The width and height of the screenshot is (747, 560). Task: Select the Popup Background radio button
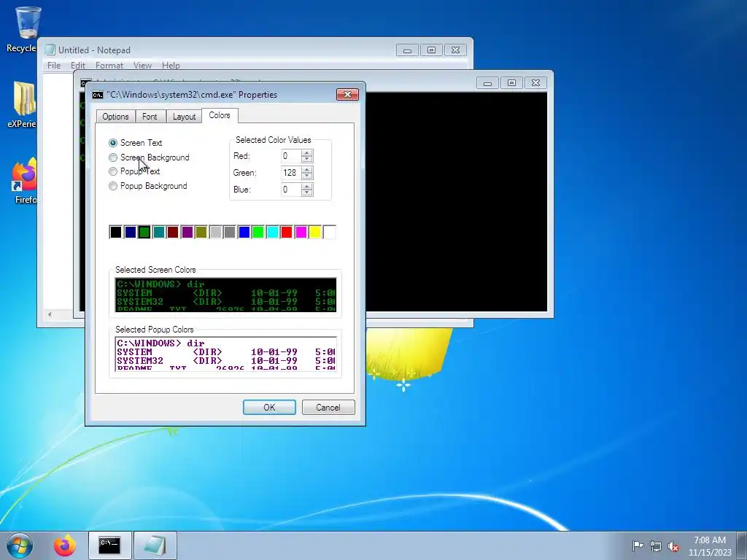click(113, 186)
